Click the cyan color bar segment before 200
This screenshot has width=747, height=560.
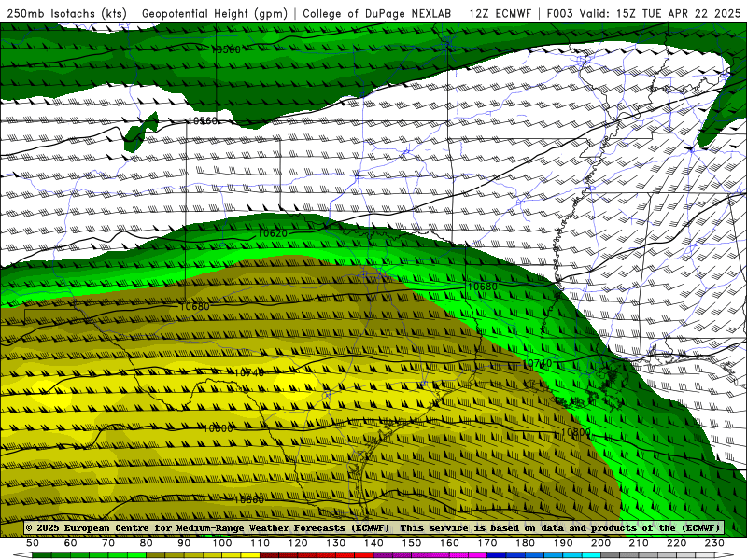point(591,555)
